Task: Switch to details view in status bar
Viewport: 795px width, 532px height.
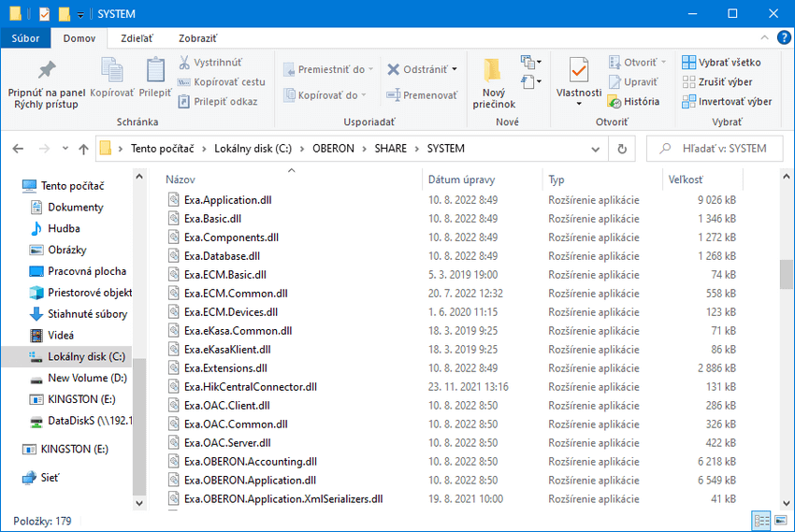Action: click(760, 521)
